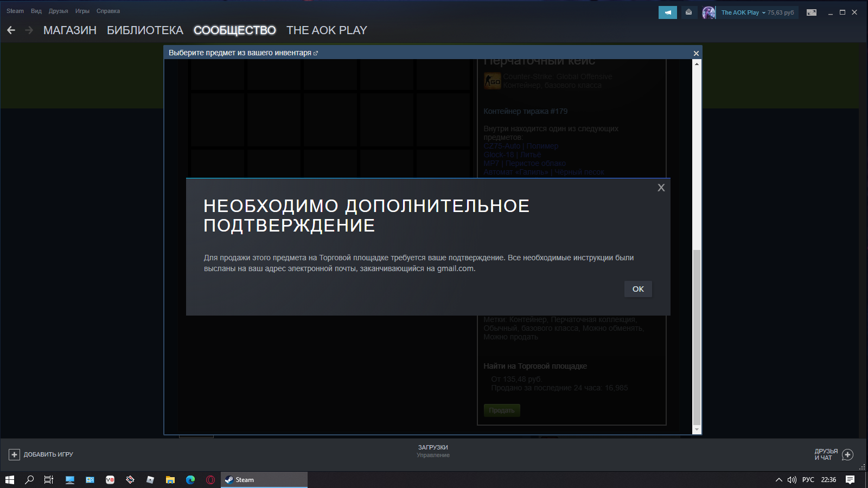Open Windows taskbar search

[x=30, y=480]
